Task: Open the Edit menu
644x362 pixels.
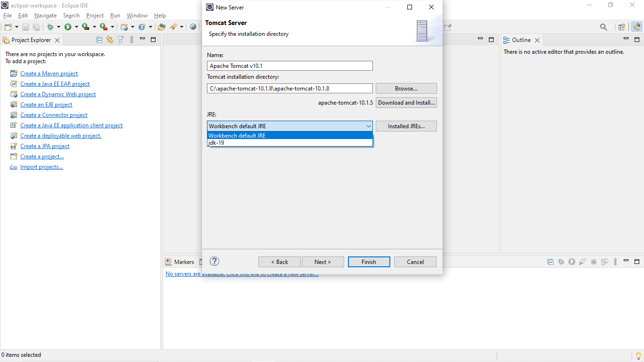Action: [x=23, y=16]
